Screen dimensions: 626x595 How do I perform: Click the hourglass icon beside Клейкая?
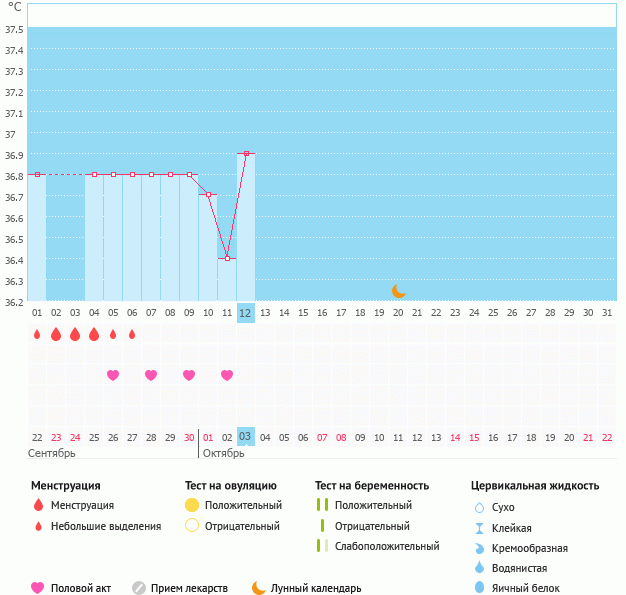479,528
